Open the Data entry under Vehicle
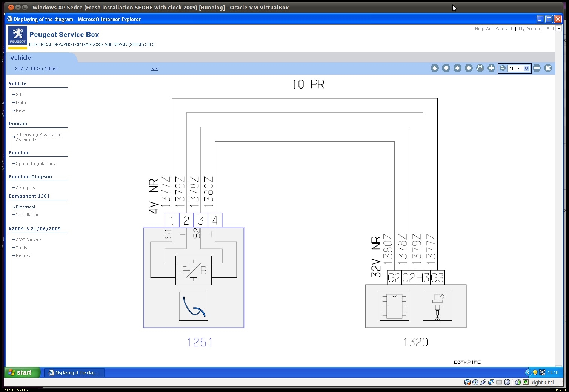Viewport: 569px width, 392px height. click(x=21, y=103)
